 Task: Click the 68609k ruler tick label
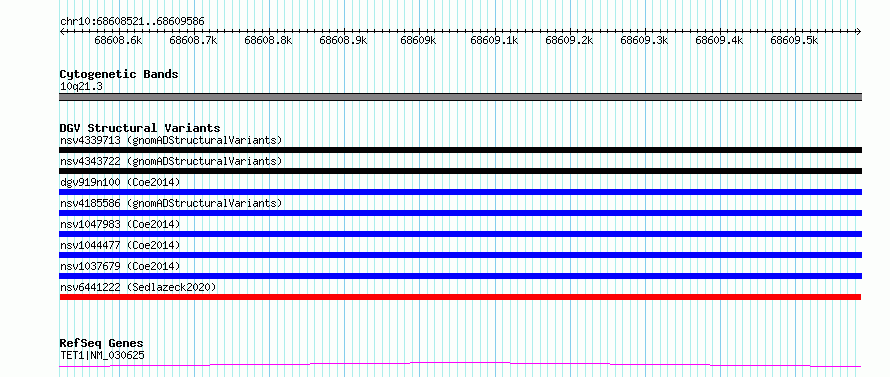coord(418,40)
